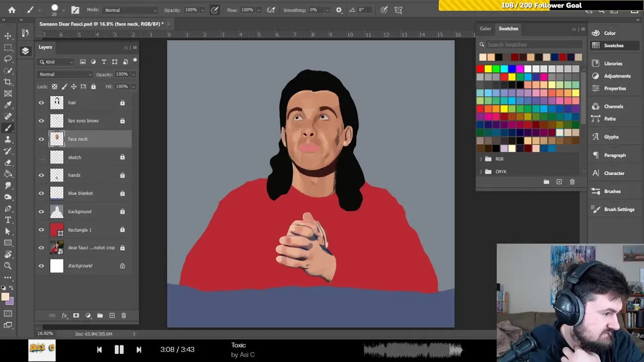Click the foreground color swatch

tap(6, 297)
